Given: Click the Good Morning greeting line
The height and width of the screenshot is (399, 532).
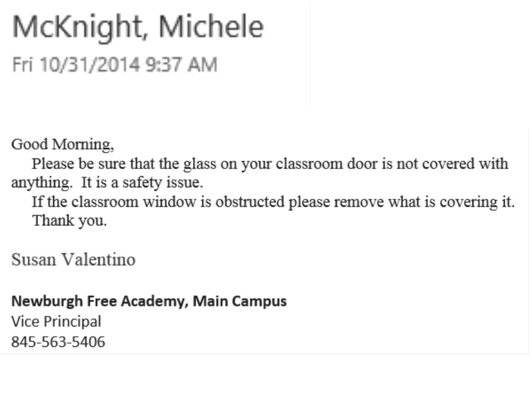Looking at the screenshot, I should (x=63, y=145).
